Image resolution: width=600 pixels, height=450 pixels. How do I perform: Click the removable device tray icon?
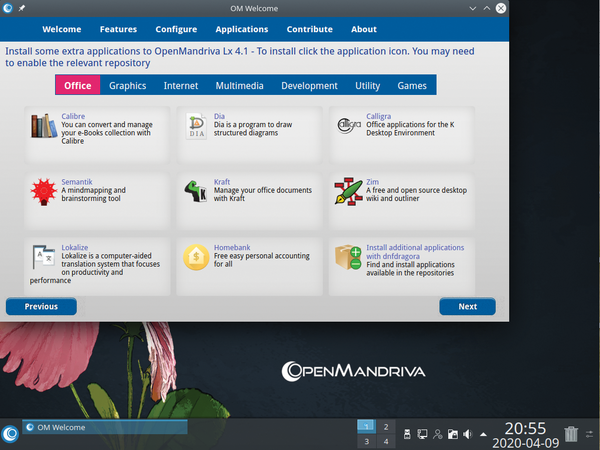[407, 434]
